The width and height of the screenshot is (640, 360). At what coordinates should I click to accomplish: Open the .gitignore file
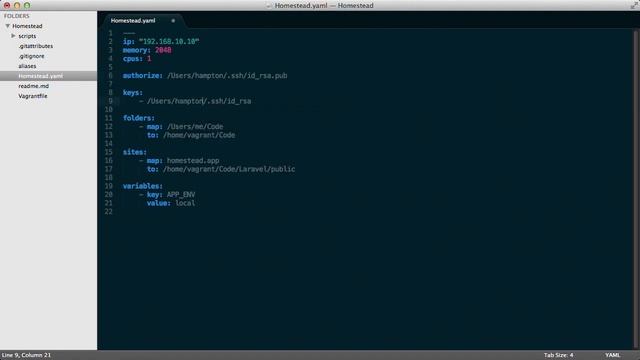(31, 56)
